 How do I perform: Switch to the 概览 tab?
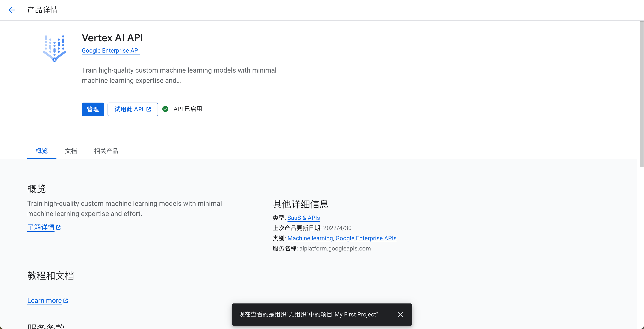point(42,151)
